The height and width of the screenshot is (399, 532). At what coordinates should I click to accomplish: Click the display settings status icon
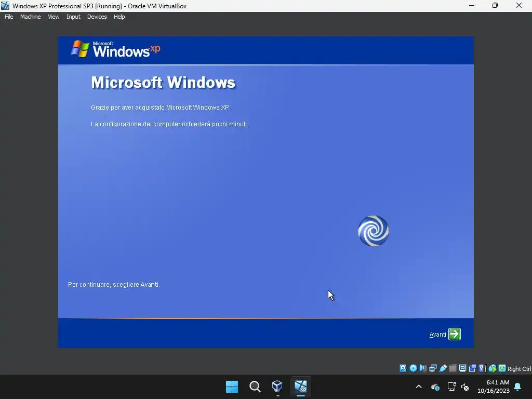(462, 368)
